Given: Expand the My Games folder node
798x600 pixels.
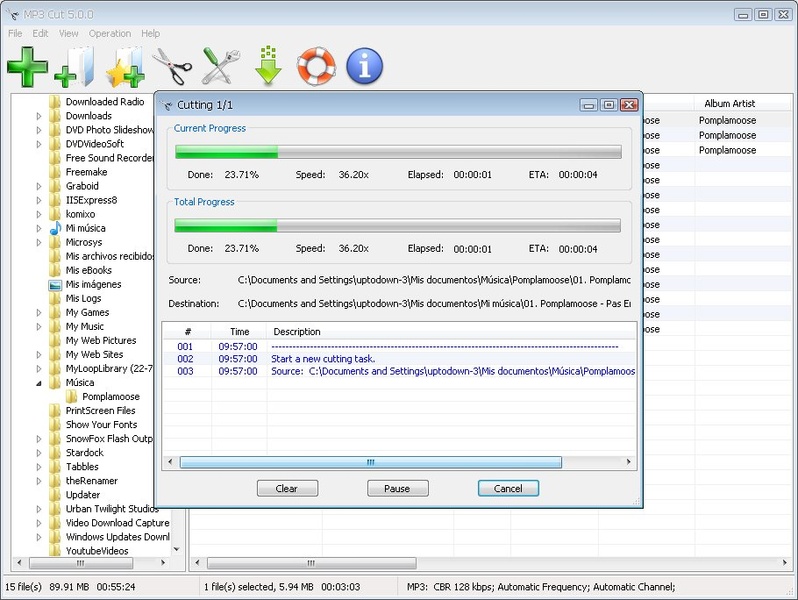Looking at the screenshot, I should click(40, 313).
